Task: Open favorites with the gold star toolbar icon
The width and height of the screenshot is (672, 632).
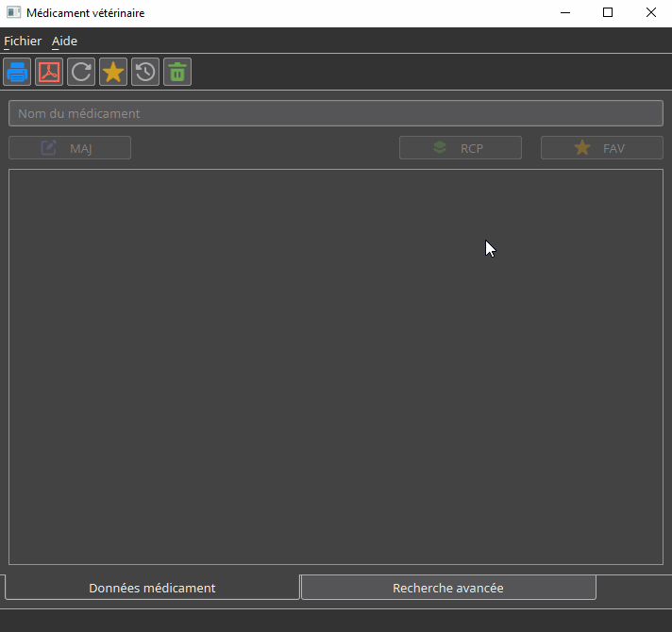Action: pyautogui.click(x=113, y=72)
